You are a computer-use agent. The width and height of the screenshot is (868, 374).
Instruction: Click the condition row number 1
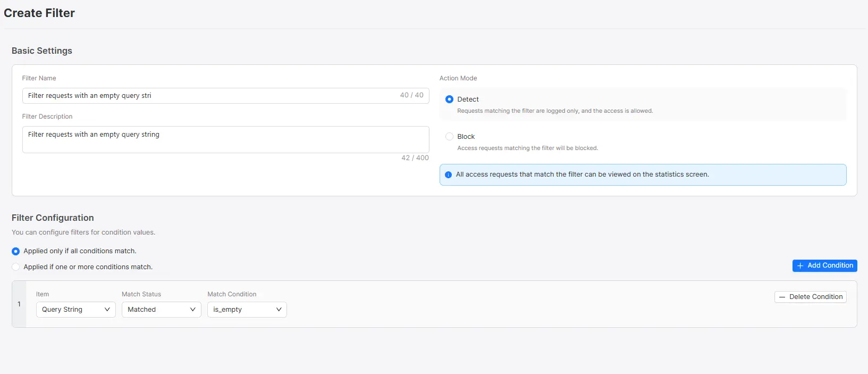(x=19, y=304)
